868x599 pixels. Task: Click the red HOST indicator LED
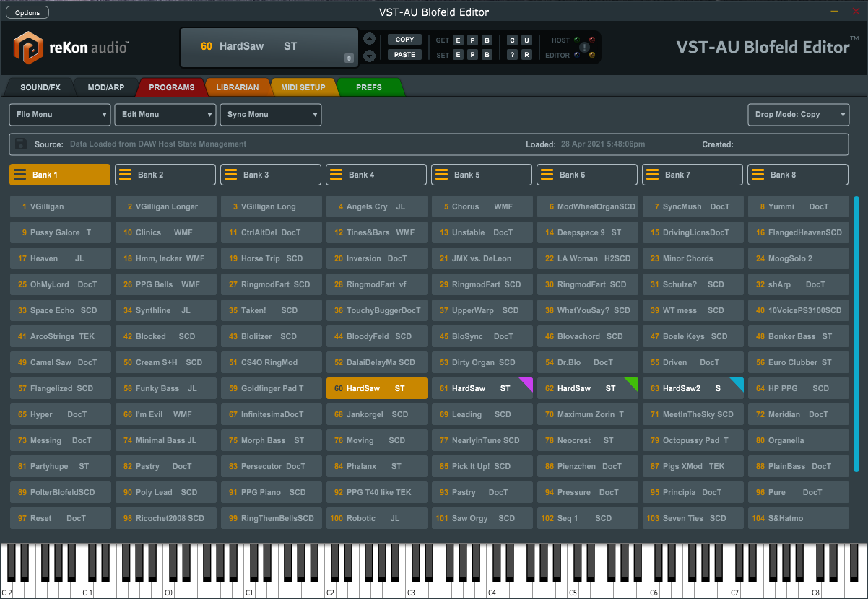click(x=592, y=40)
